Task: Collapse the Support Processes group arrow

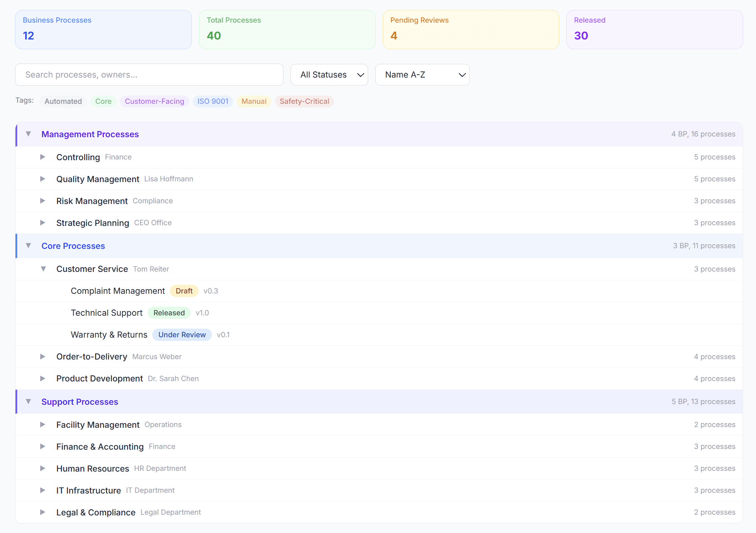Action: tap(28, 402)
